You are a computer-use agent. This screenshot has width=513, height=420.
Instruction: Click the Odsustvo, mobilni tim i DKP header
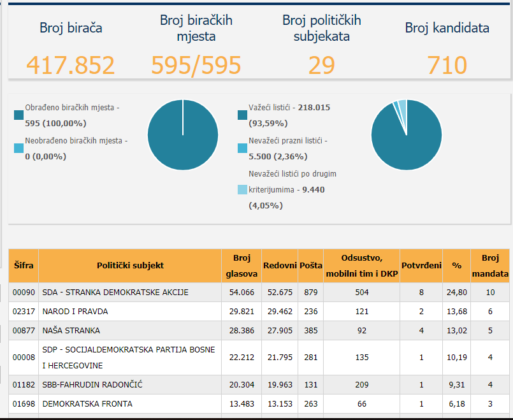pyautogui.click(x=362, y=265)
